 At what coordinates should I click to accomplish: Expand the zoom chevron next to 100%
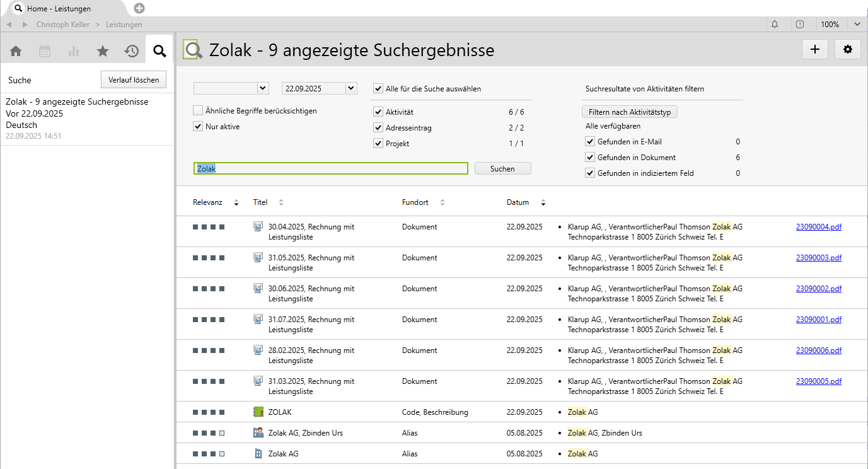[x=857, y=25]
